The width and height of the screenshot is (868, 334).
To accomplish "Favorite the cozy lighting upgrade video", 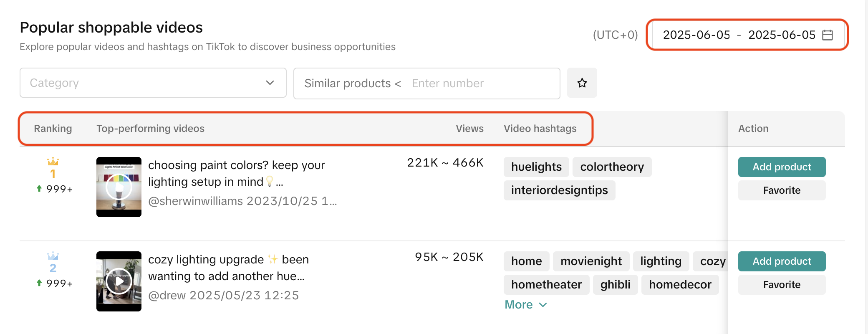I will (782, 285).
